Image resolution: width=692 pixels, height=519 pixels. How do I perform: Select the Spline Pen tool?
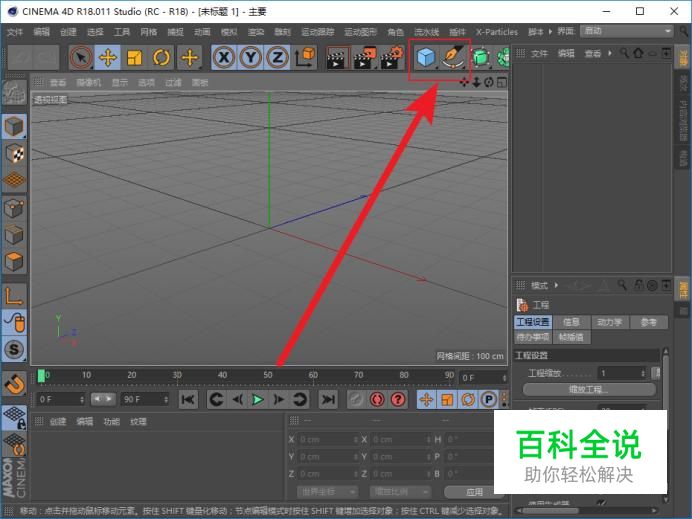click(454, 58)
